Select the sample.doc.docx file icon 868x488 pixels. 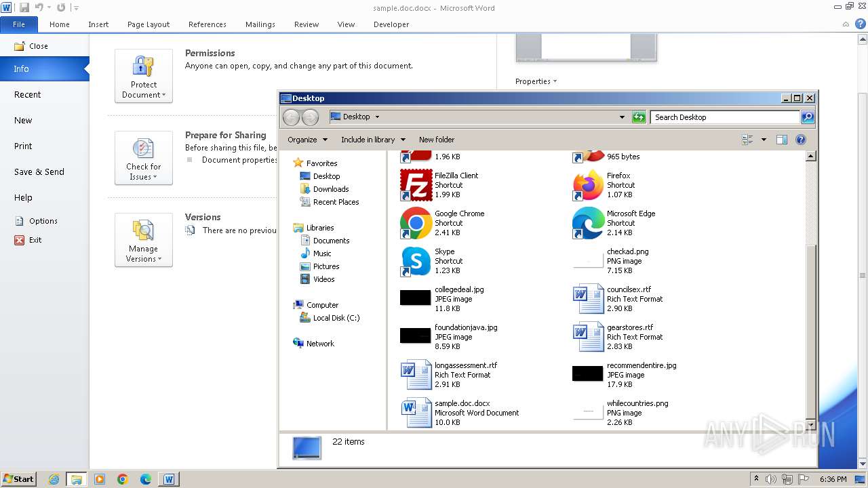point(416,413)
